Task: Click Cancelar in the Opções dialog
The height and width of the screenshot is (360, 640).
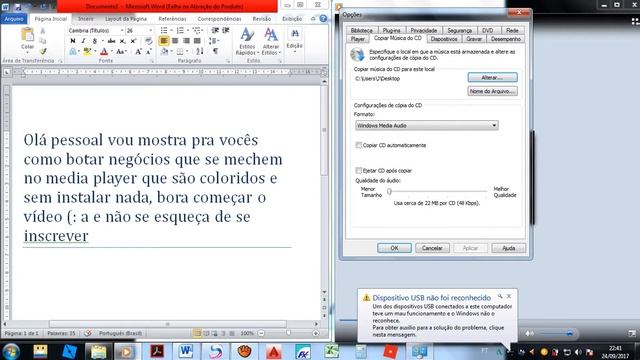Action: pyautogui.click(x=432, y=248)
